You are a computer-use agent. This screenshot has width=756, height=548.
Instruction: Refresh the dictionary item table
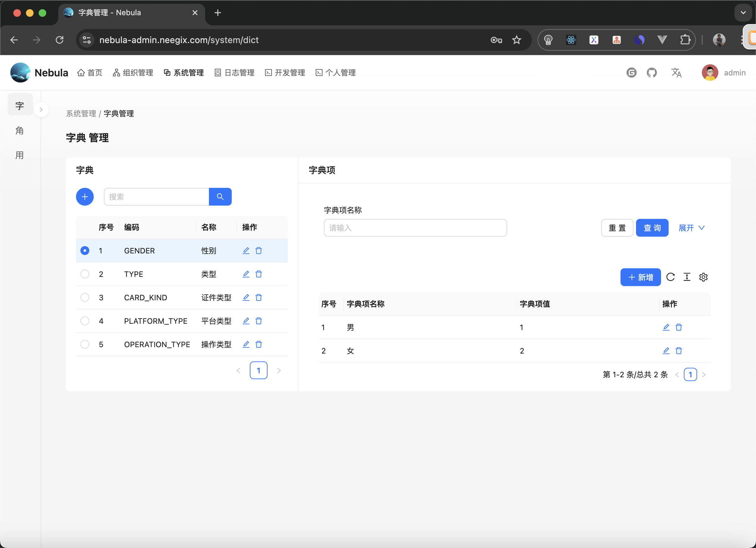point(671,277)
